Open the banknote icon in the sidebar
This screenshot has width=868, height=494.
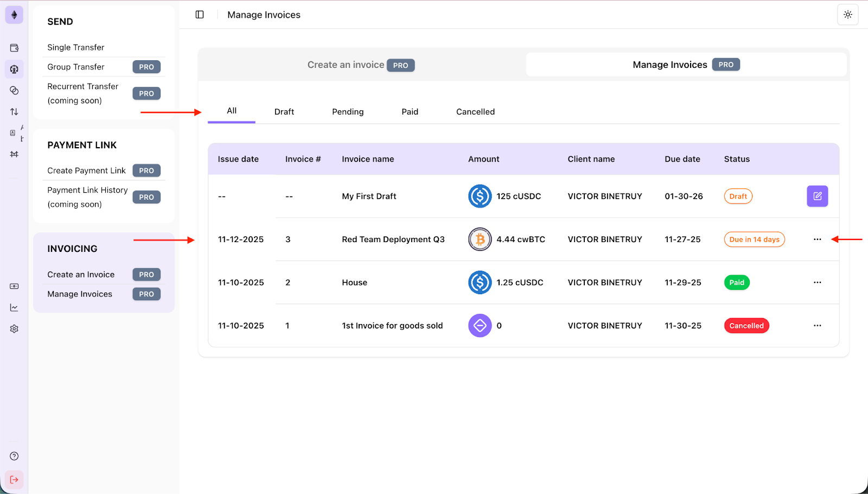[14, 286]
